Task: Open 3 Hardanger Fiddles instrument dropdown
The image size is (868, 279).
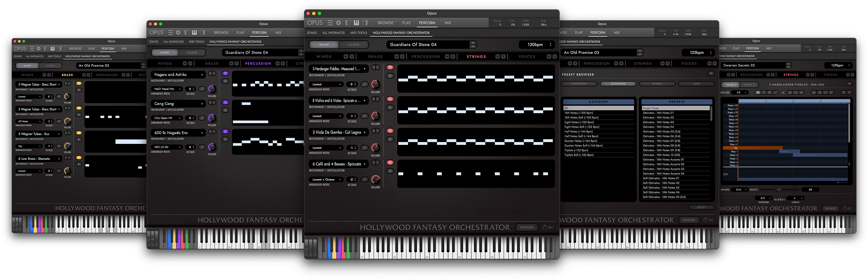Action: 339,69
